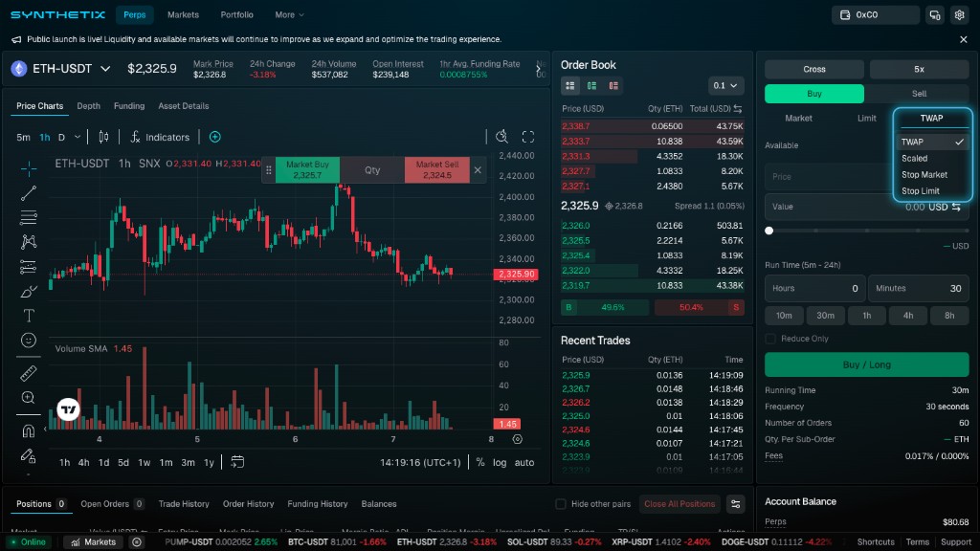Open technical Indicators

160,137
